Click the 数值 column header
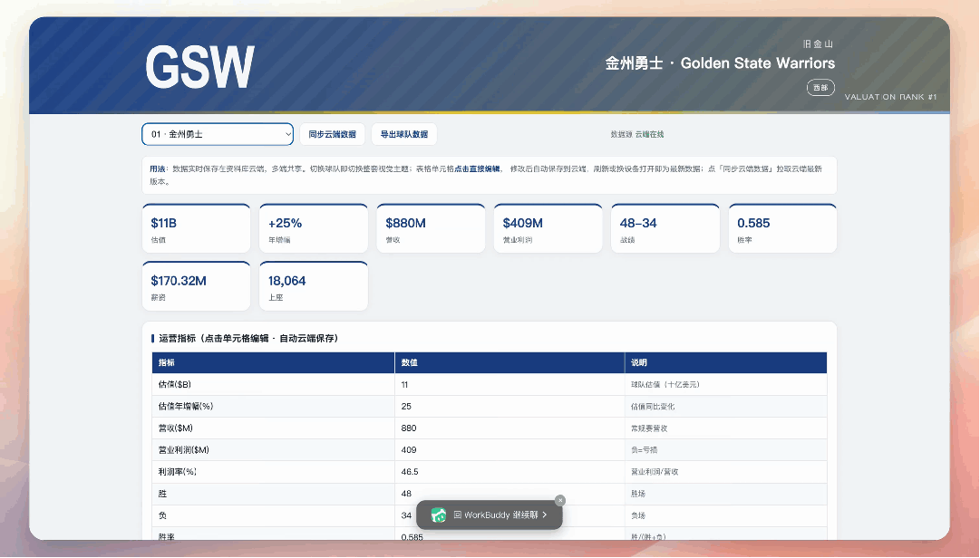 point(509,362)
